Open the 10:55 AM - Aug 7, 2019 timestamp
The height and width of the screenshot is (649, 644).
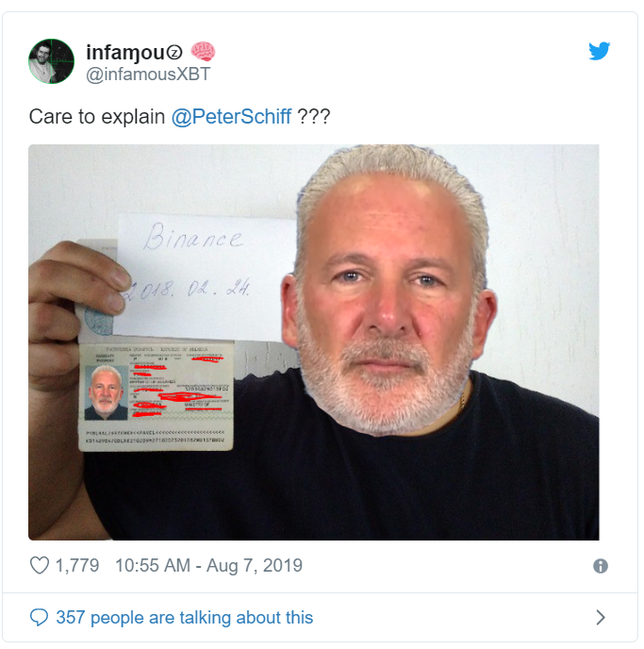point(209,566)
